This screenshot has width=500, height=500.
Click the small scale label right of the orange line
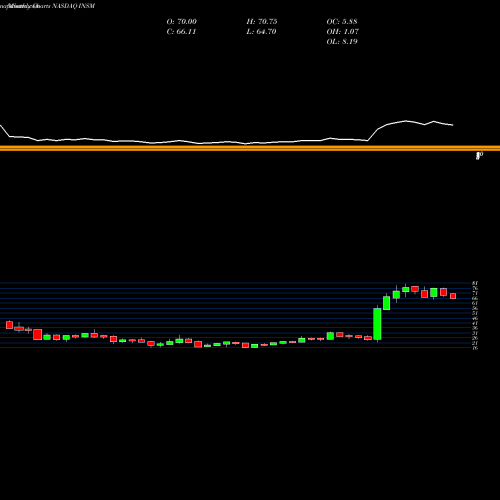(x=479, y=156)
